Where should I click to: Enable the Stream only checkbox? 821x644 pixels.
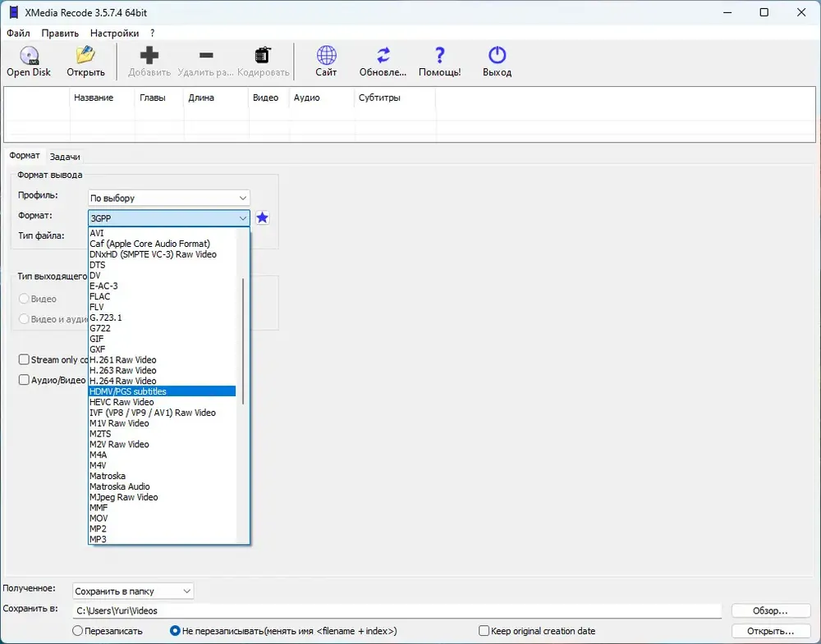point(24,359)
